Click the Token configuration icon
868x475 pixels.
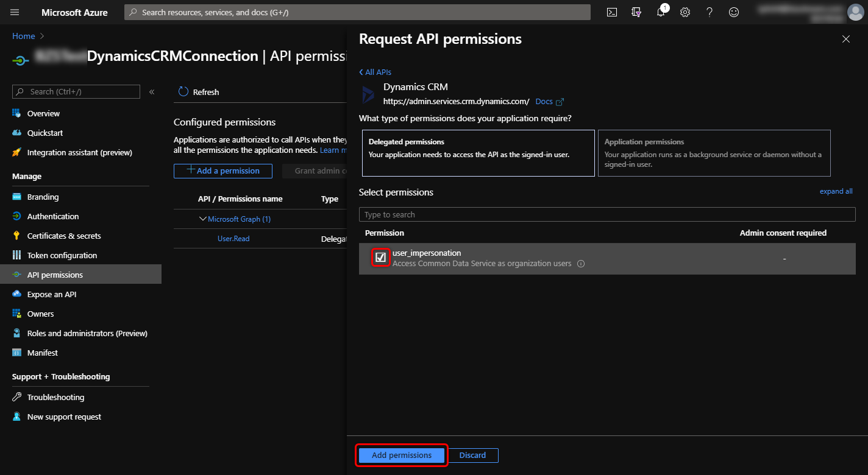(x=16, y=255)
